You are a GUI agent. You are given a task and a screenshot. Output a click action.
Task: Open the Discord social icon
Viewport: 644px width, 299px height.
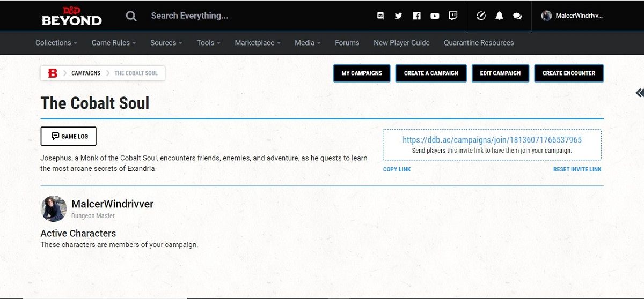(380, 16)
